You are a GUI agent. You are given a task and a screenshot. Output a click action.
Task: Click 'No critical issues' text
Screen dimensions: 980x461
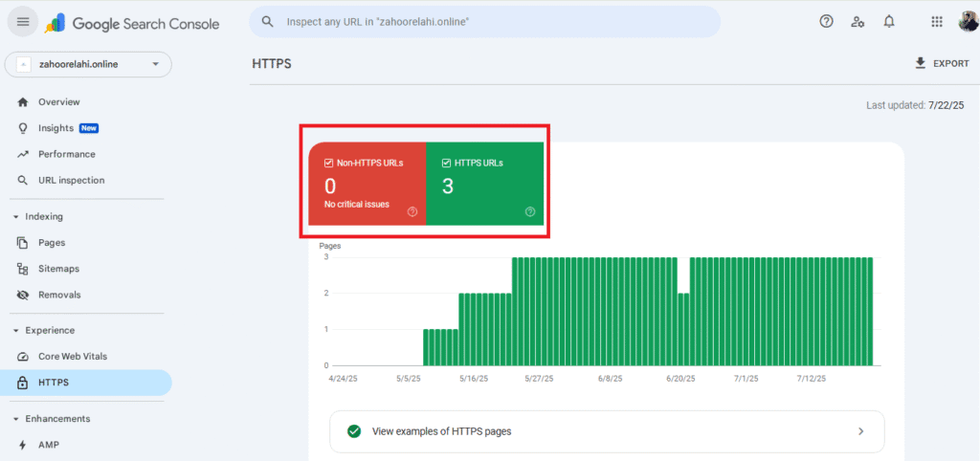(357, 205)
